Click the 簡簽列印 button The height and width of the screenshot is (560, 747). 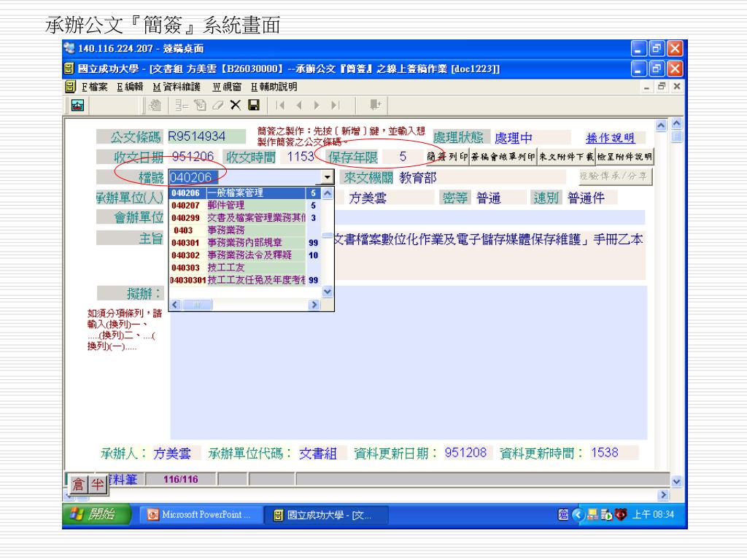pyautogui.click(x=447, y=157)
